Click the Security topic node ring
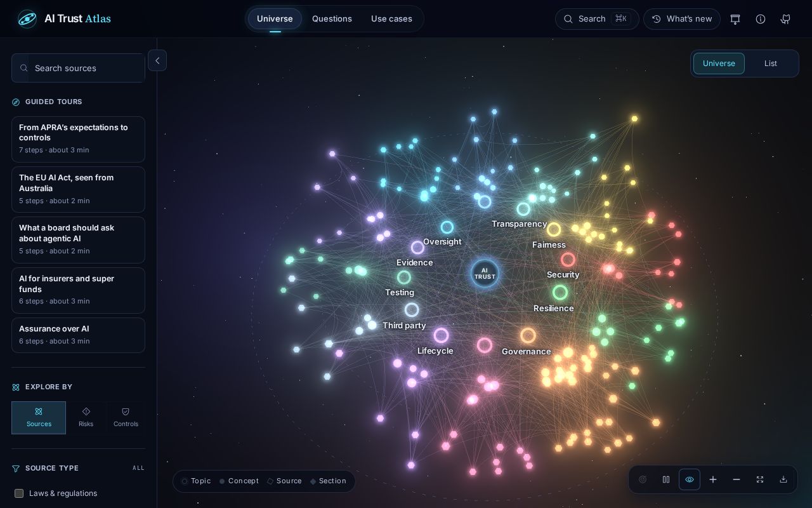812x508 pixels. (568, 260)
